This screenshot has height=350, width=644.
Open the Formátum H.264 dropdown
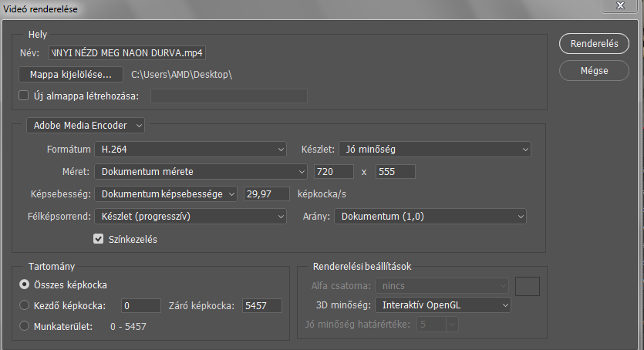(191, 150)
